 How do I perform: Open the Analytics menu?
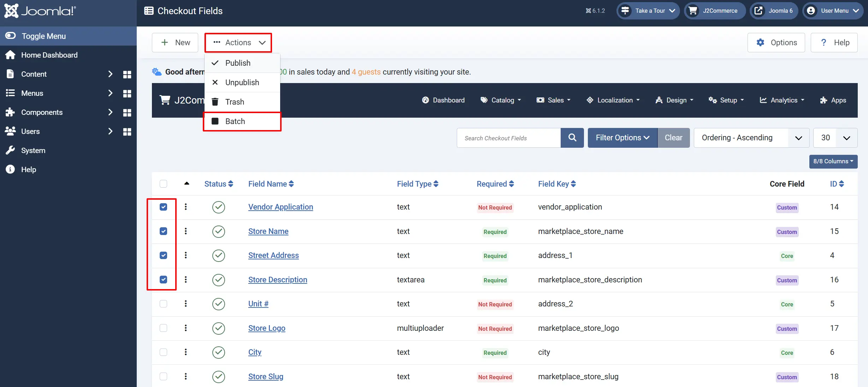tap(782, 100)
